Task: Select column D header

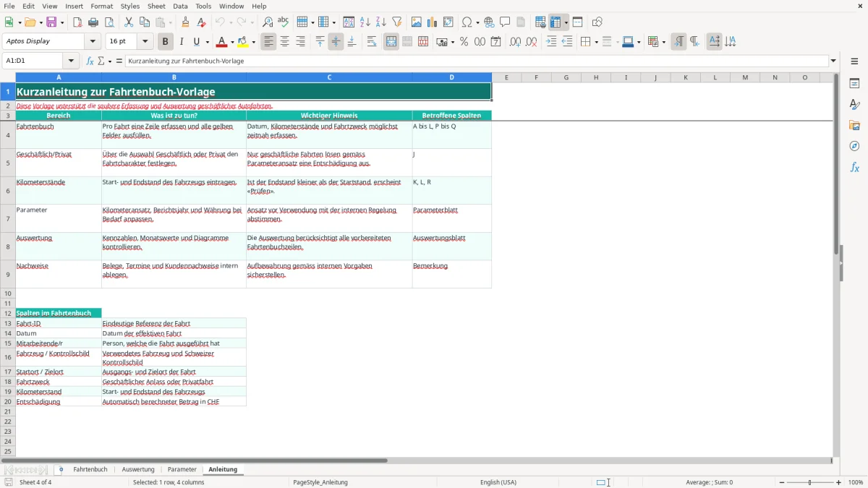Action: (452, 77)
